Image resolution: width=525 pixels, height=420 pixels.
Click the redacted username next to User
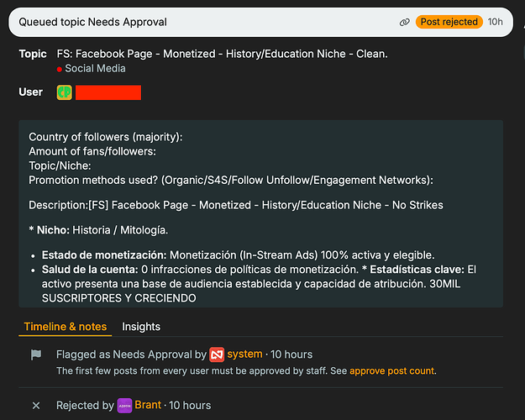108,92
